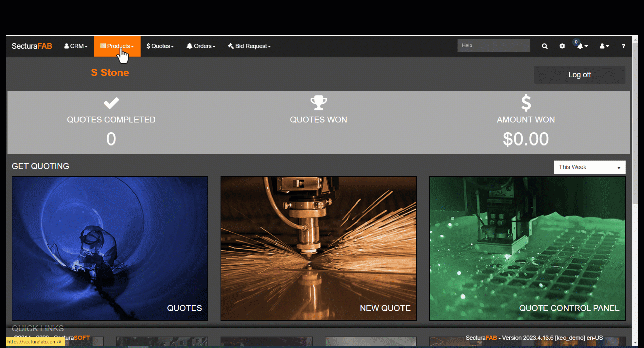Image resolution: width=644 pixels, height=348 pixels.
Task: Open the user account icon menu
Action: pos(604,46)
